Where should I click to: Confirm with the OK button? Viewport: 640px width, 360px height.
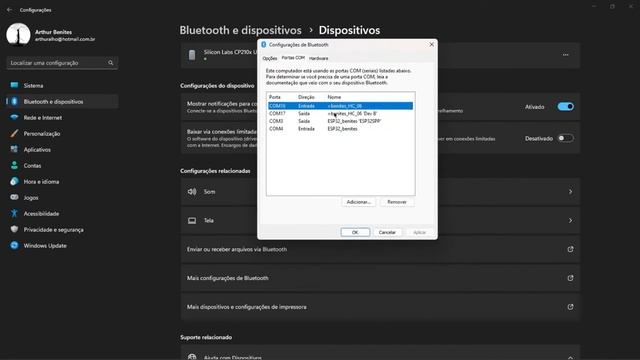click(355, 232)
